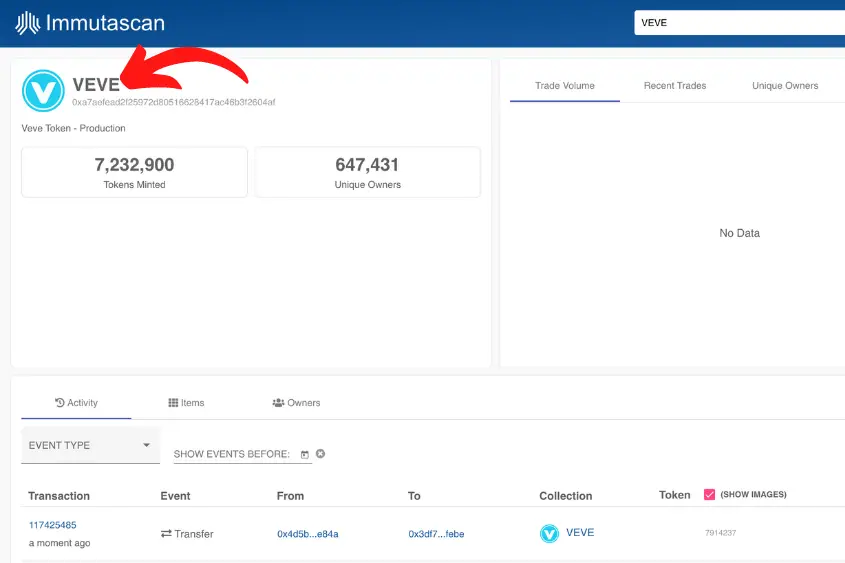Click the Event column header
The width and height of the screenshot is (845, 563).
tap(175, 496)
